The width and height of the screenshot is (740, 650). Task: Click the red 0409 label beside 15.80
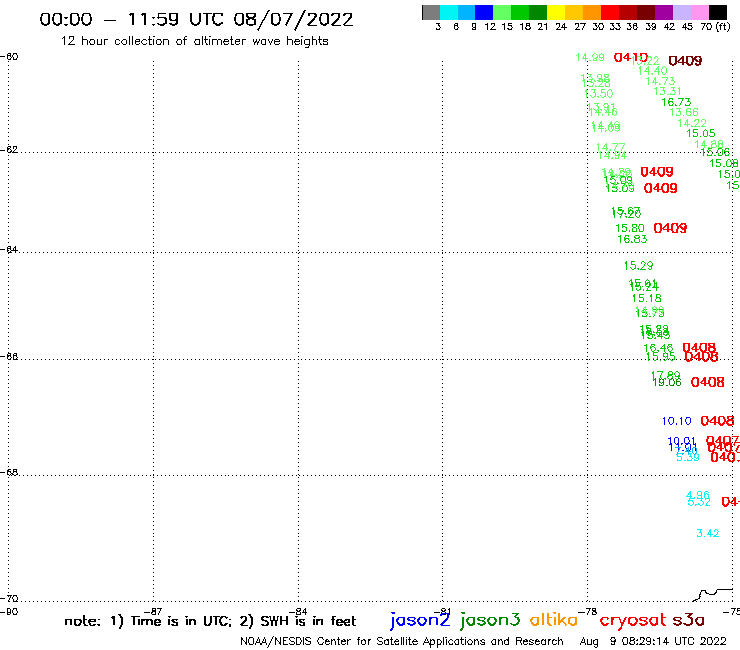coord(670,228)
